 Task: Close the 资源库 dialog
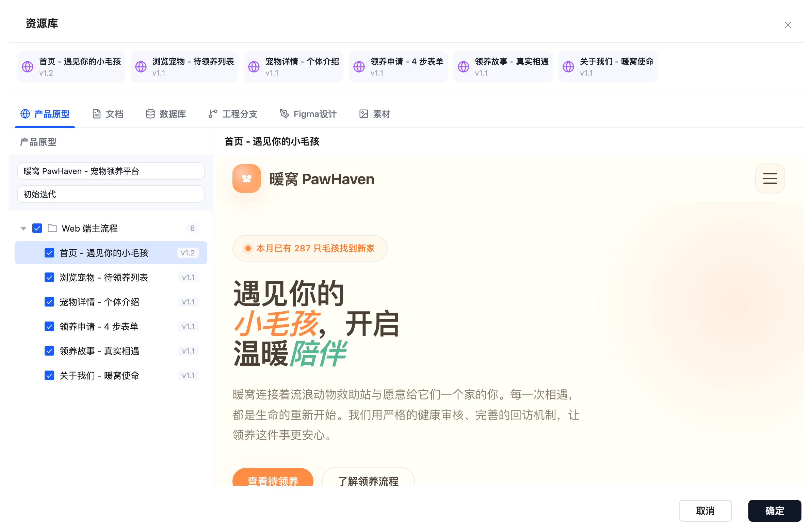click(x=787, y=25)
